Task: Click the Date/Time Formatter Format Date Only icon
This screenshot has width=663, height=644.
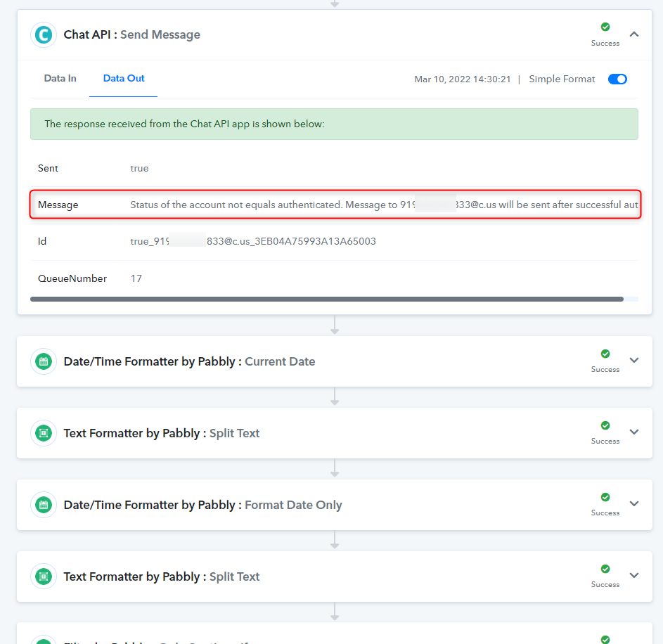Action: point(44,505)
